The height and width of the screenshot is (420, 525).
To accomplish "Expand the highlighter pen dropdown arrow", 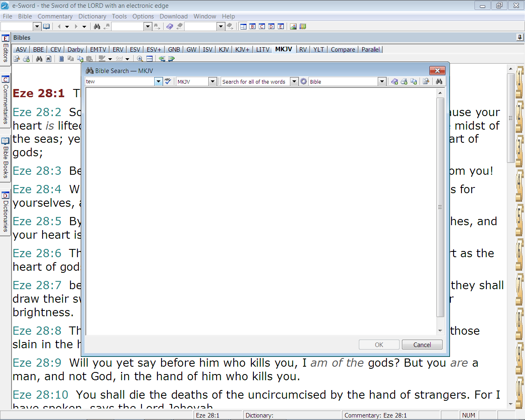I will pos(110,59).
